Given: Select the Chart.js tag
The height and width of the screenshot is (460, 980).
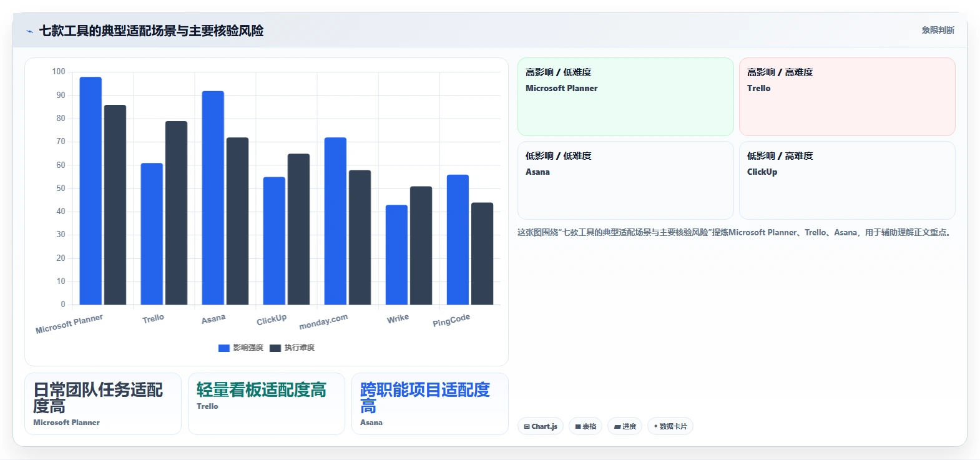Looking at the screenshot, I should pos(541,426).
